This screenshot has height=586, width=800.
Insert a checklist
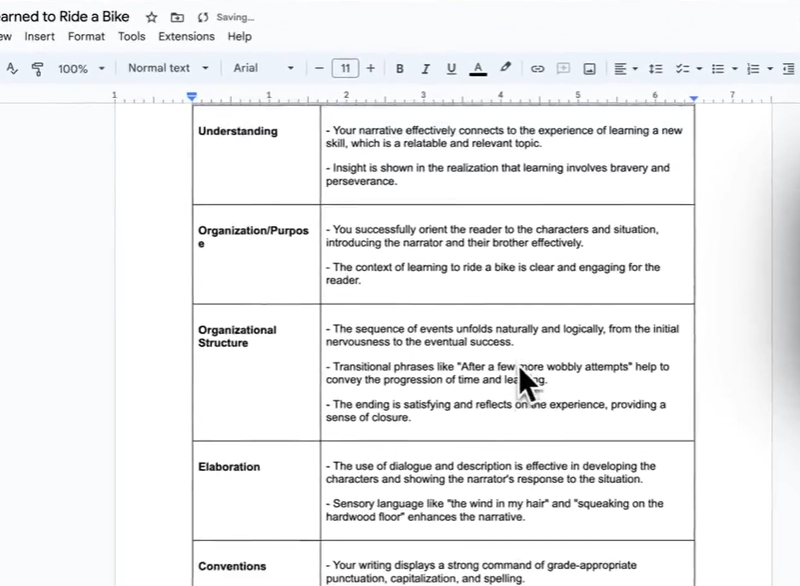point(683,69)
